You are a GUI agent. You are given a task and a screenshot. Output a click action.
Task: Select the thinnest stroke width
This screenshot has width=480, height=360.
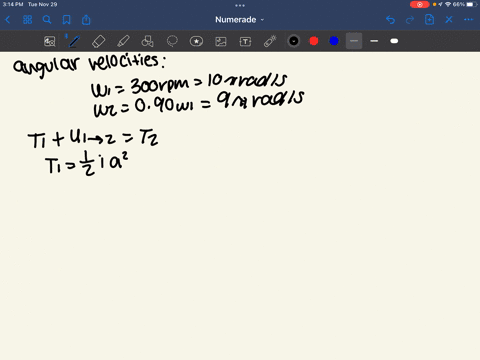pos(354,41)
